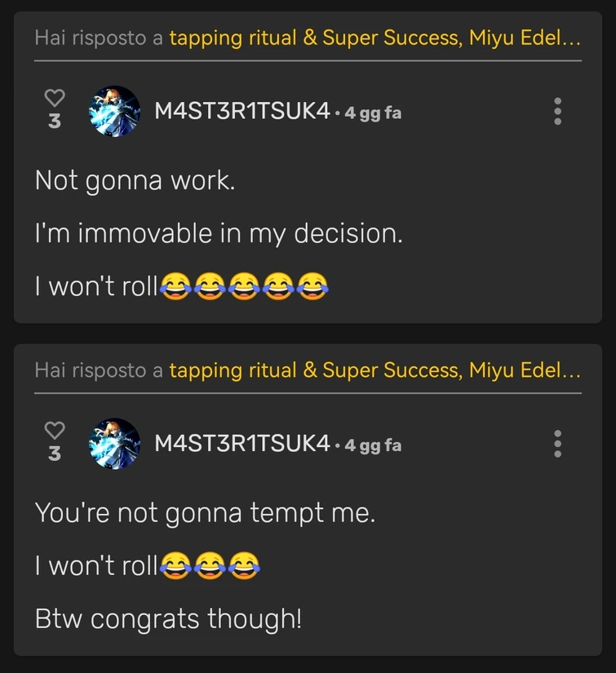Open three-dot menu on "Btw congrats though" comment
Screen dimensions: 616x673
[557, 443]
